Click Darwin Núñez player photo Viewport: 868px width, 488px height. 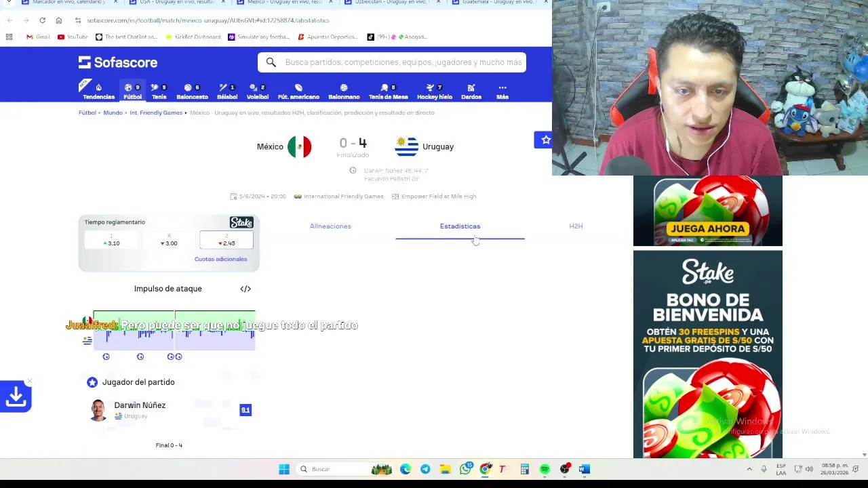(x=98, y=410)
